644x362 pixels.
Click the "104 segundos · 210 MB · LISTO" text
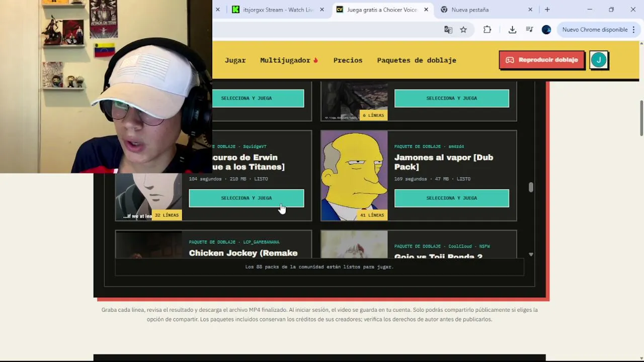click(x=228, y=179)
